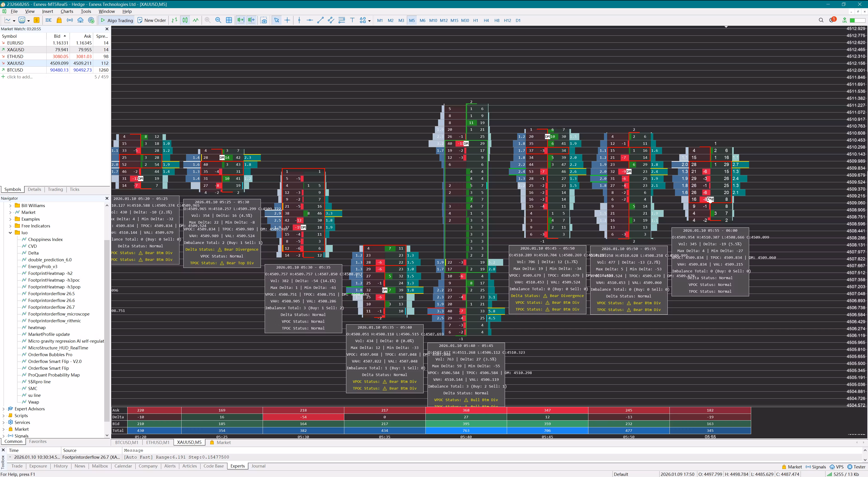Open the Charts menu
The height and width of the screenshot is (477, 868).
click(x=67, y=12)
